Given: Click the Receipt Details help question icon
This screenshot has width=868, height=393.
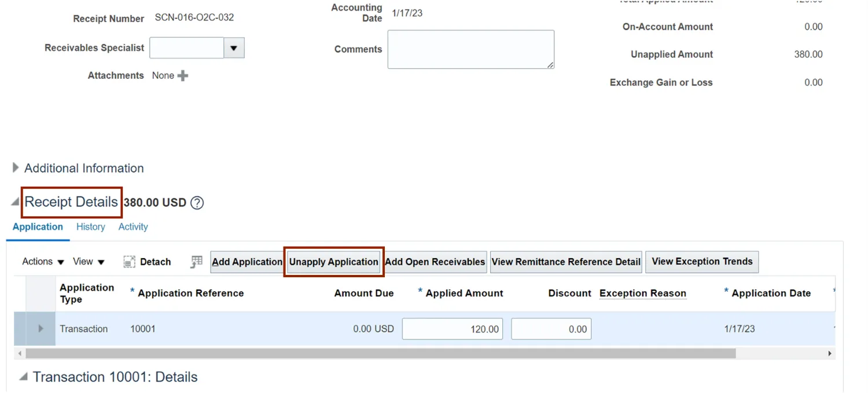Looking at the screenshot, I should click(x=197, y=203).
